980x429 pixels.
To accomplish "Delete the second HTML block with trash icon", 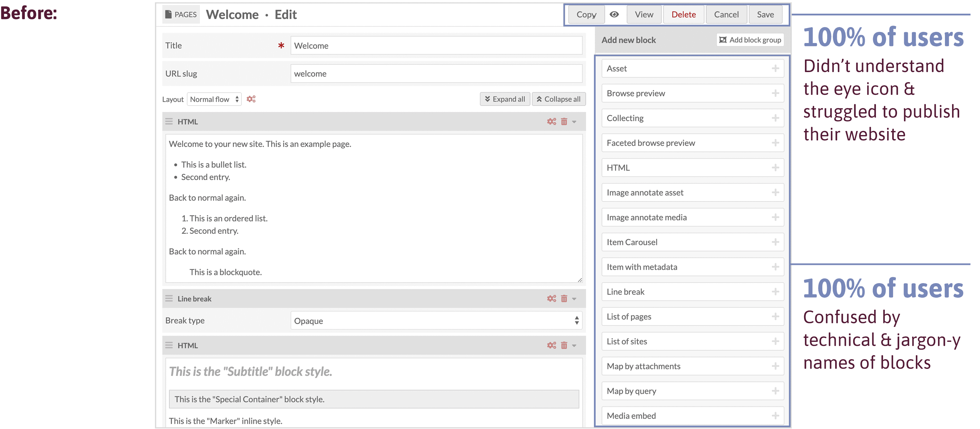I will click(564, 346).
